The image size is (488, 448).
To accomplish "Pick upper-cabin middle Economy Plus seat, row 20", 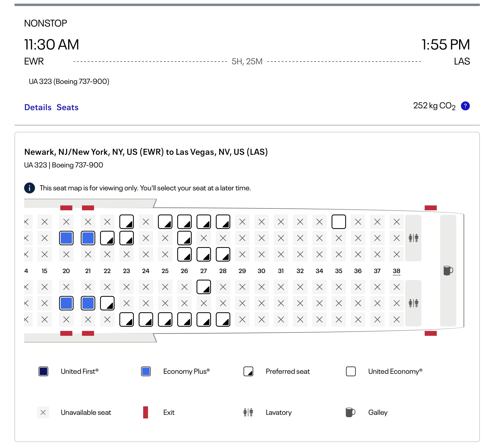I will point(66,238).
